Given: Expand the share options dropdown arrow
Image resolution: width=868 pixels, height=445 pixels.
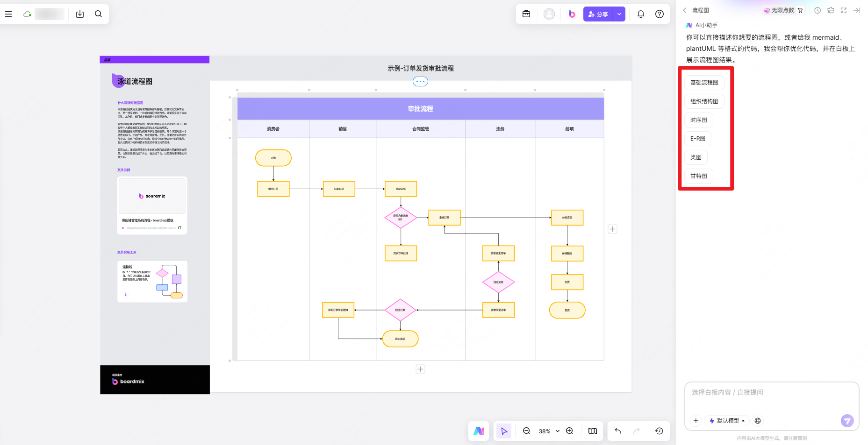Looking at the screenshot, I should [619, 14].
